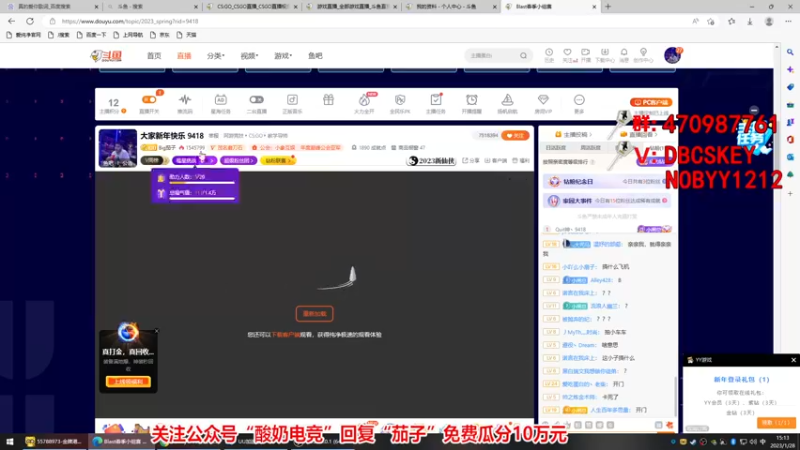The width and height of the screenshot is (800, 450).
Task: Switch to the 周活跃度 tab
Action: coord(590,147)
